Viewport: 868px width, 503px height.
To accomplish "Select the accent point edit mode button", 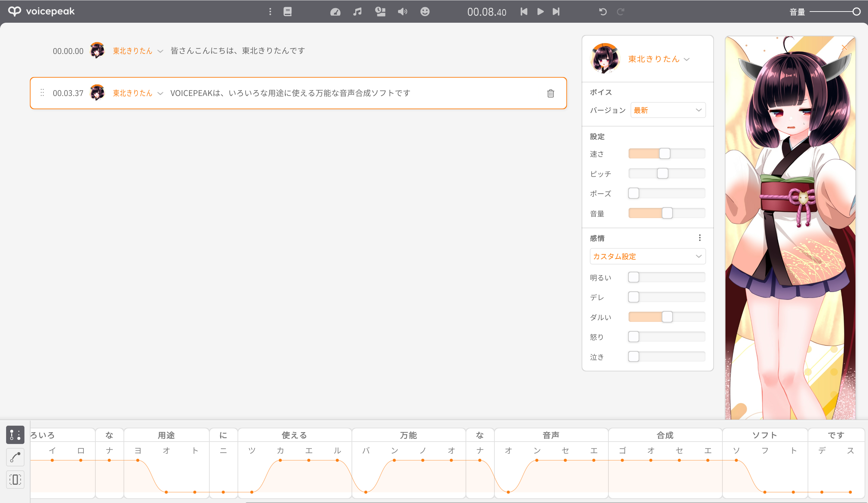I will pyautogui.click(x=15, y=434).
